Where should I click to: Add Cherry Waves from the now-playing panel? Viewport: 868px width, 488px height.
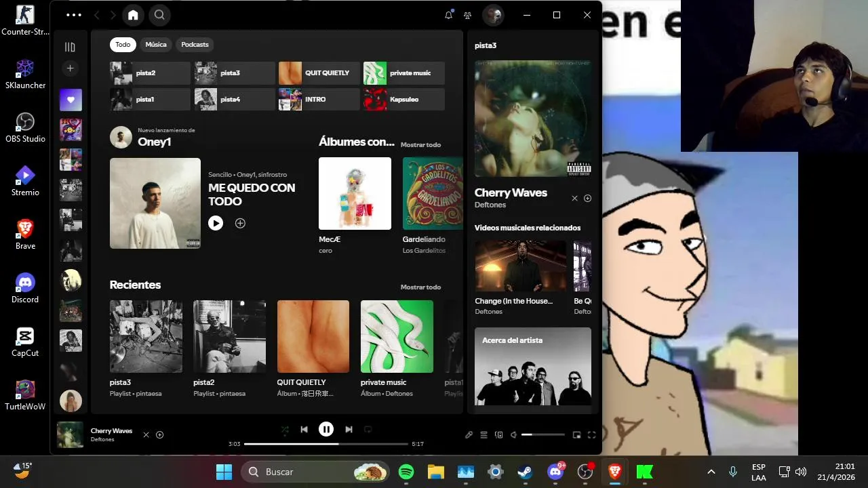pos(588,199)
